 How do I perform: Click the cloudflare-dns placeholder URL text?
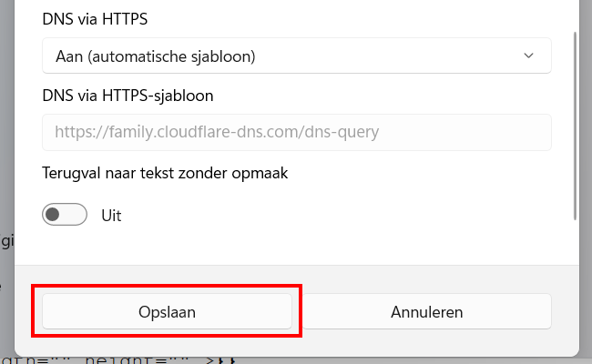click(x=217, y=132)
